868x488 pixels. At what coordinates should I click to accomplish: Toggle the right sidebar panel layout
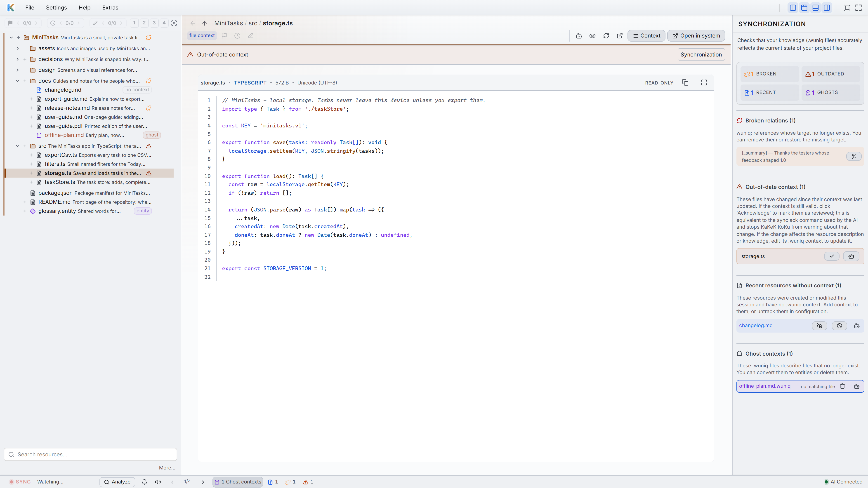click(x=827, y=7)
